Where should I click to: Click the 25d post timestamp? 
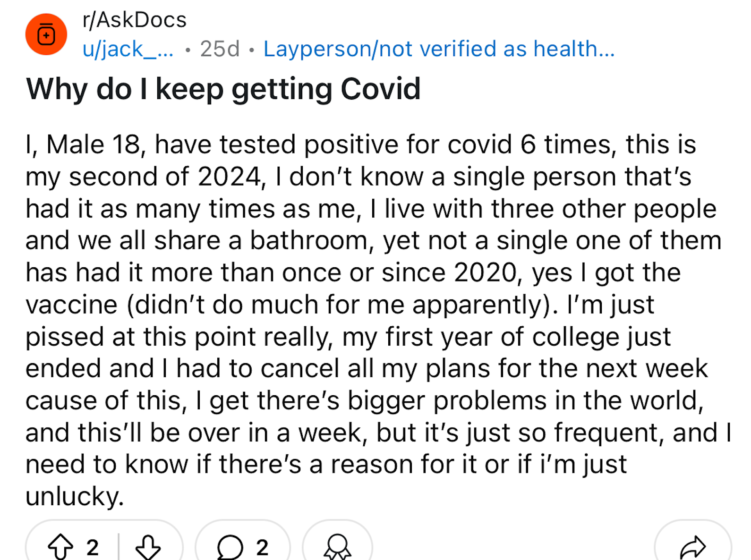pos(220,49)
